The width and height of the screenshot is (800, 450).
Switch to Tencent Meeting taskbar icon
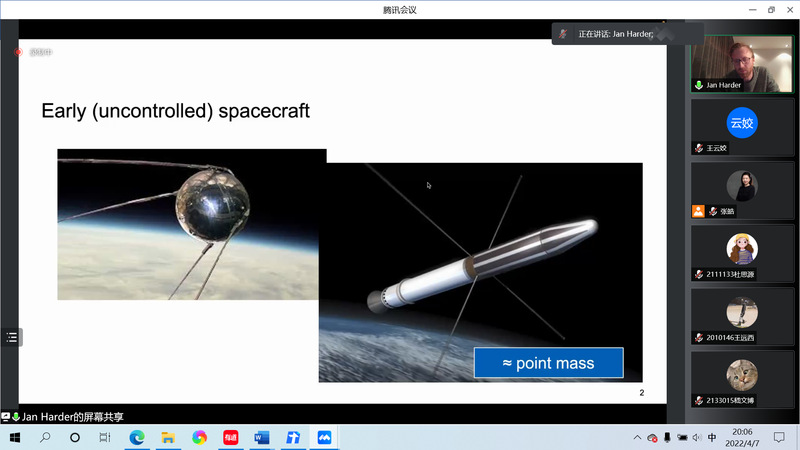[x=324, y=438]
